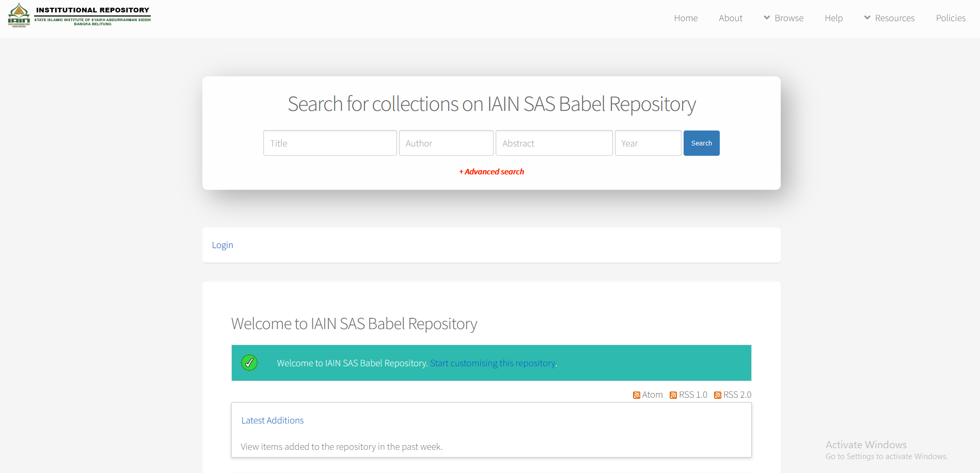980x473 pixels.
Task: Click the RSS 2.0 feed icon
Action: coord(718,395)
